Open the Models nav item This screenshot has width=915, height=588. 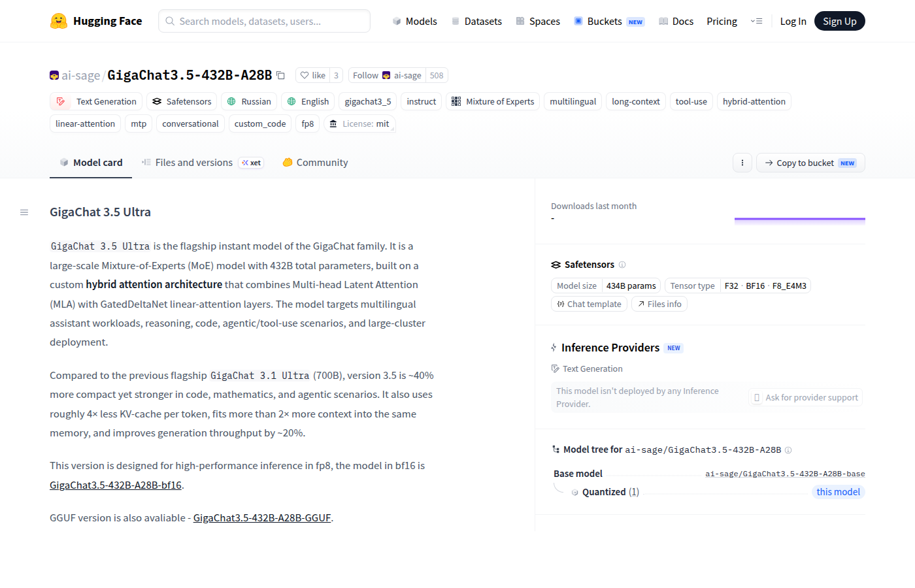[x=414, y=21]
